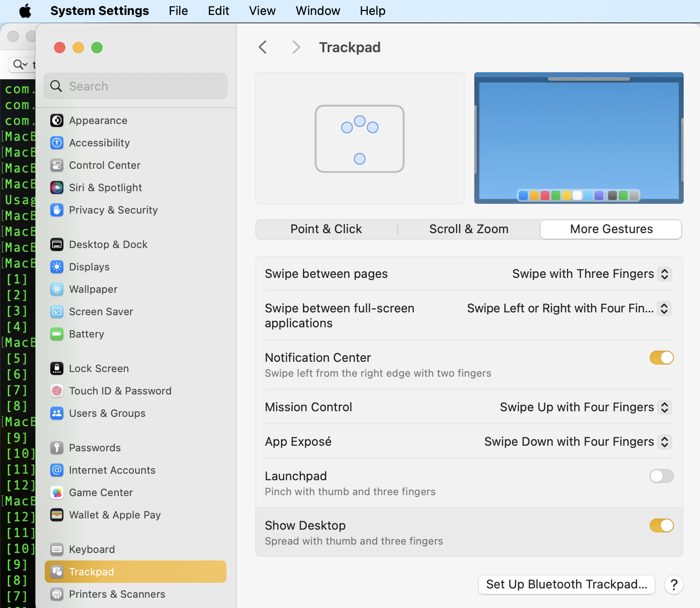
Task: Open the Apple menu logo
Action: tap(25, 11)
